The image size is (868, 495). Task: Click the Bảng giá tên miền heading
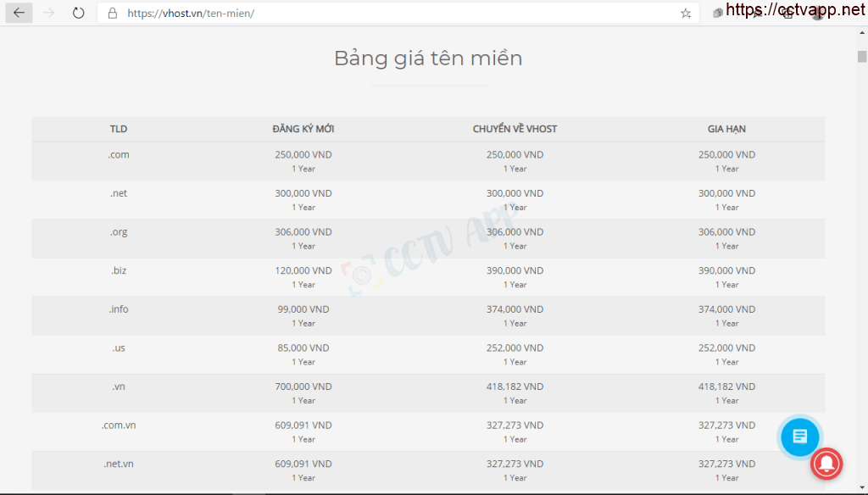pyautogui.click(x=428, y=58)
